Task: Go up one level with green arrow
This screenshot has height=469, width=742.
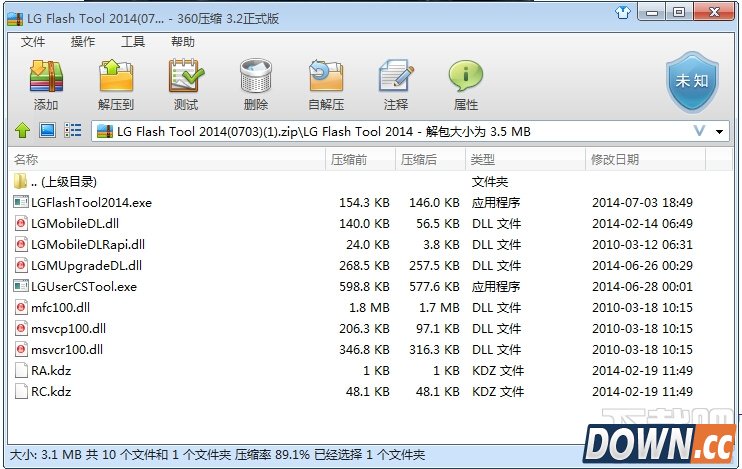Action: pyautogui.click(x=22, y=130)
